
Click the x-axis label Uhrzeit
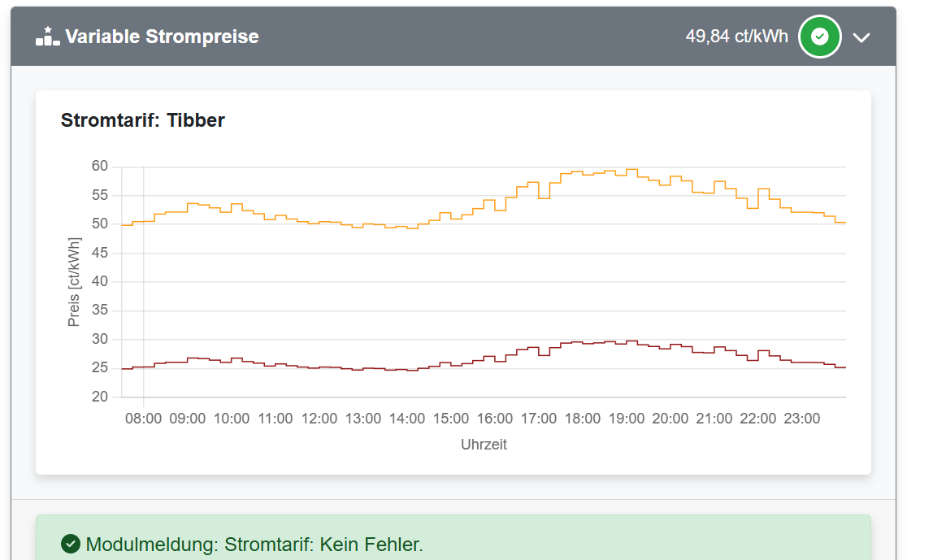[x=484, y=445]
